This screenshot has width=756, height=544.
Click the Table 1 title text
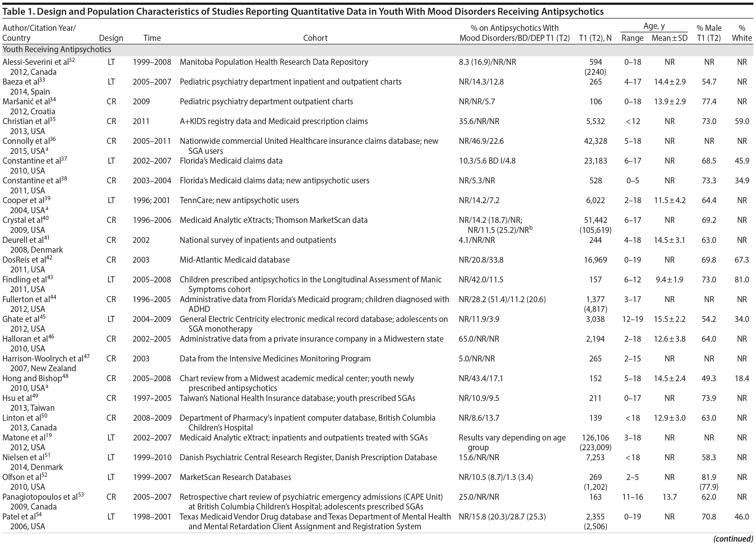(x=303, y=11)
